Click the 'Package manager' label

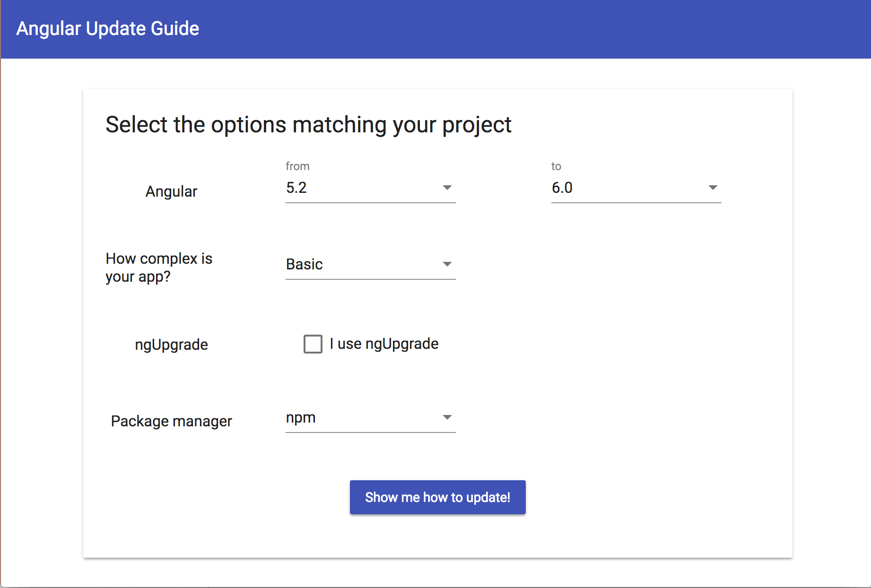point(171,421)
